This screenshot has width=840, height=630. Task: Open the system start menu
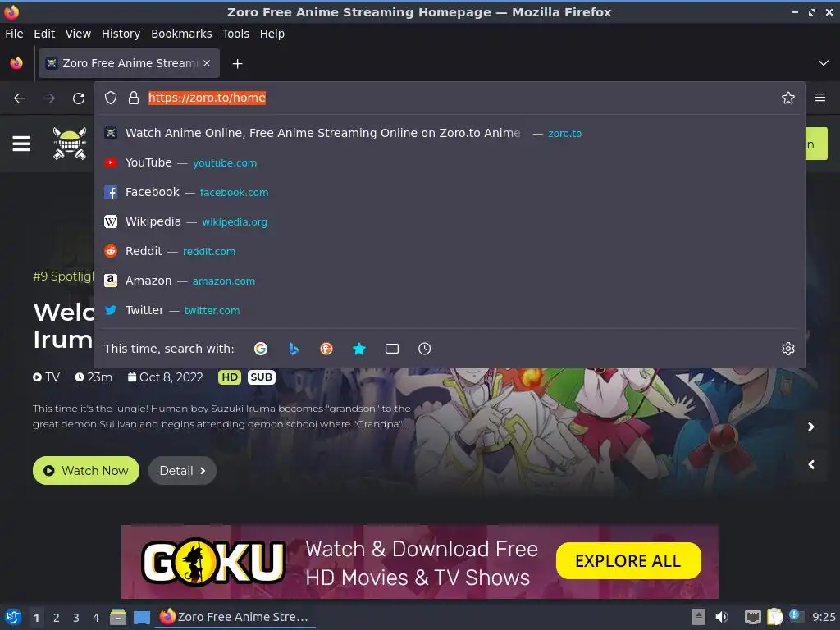click(13, 617)
